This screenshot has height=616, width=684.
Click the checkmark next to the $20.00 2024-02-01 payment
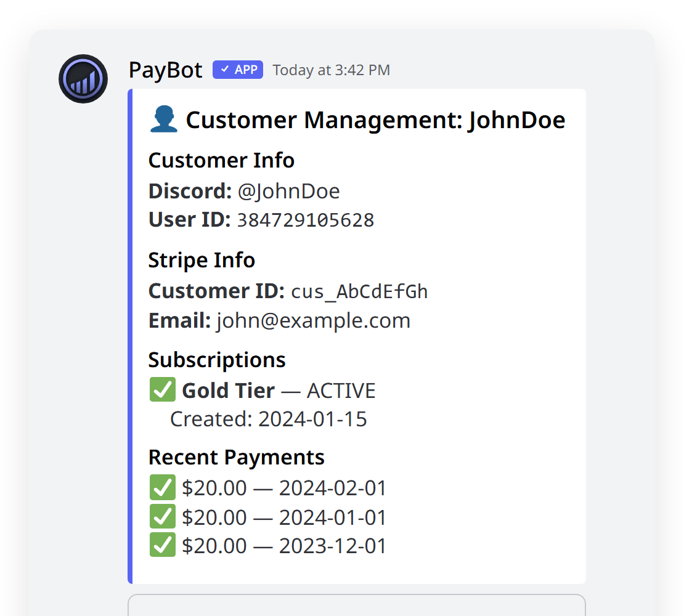162,487
